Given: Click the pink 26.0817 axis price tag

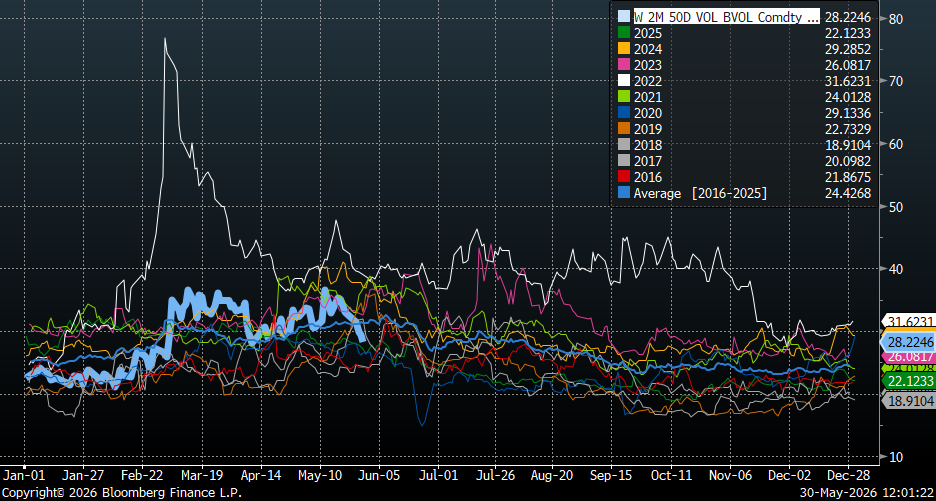Looking at the screenshot, I should (909, 356).
